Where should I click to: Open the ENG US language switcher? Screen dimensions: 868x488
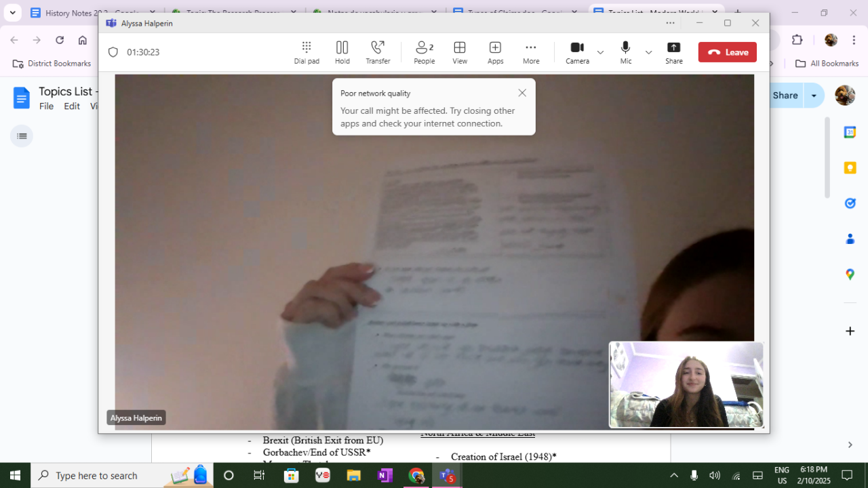click(x=782, y=475)
